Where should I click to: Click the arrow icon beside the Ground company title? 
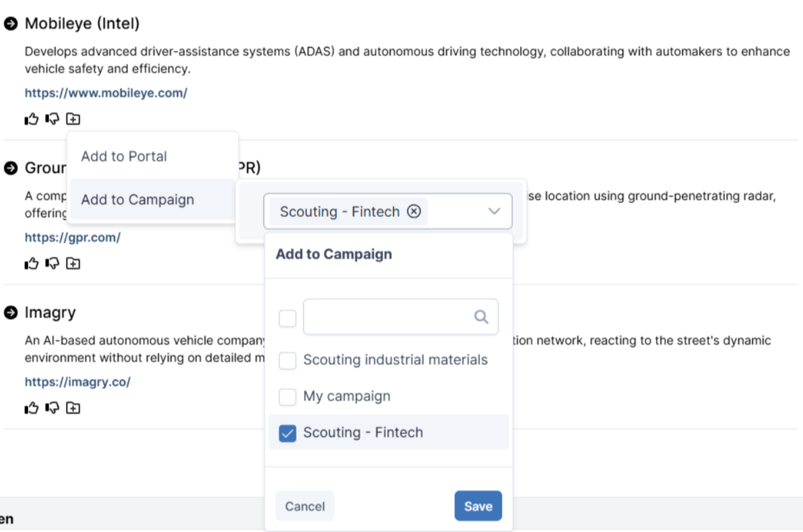click(11, 168)
